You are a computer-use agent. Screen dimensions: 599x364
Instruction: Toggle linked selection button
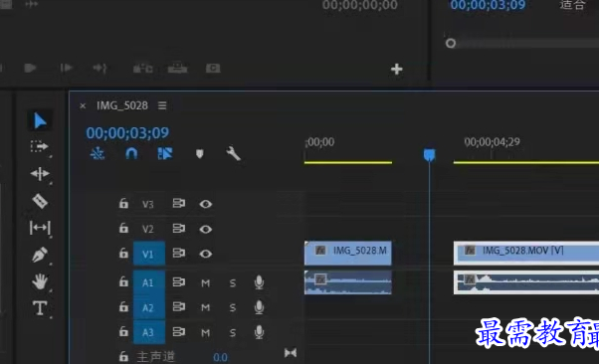click(x=165, y=153)
